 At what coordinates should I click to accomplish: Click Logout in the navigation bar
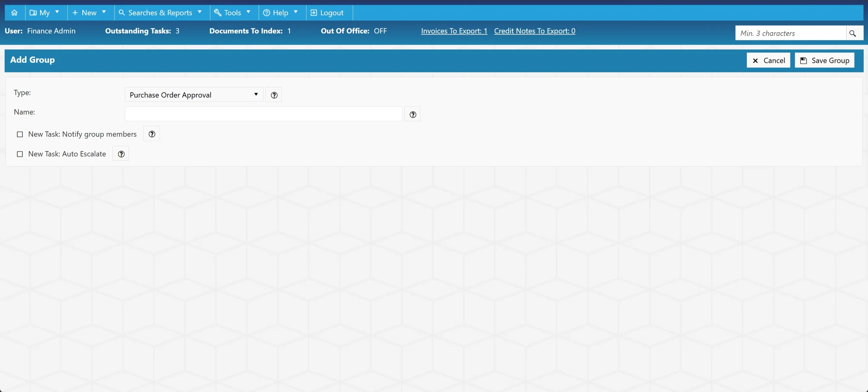[329, 12]
